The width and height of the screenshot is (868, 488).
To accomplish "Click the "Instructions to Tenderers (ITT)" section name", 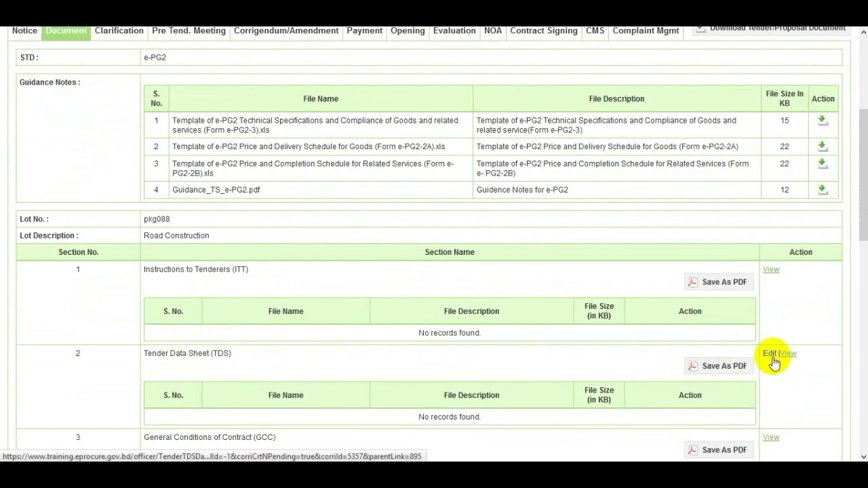I will click(x=196, y=270).
